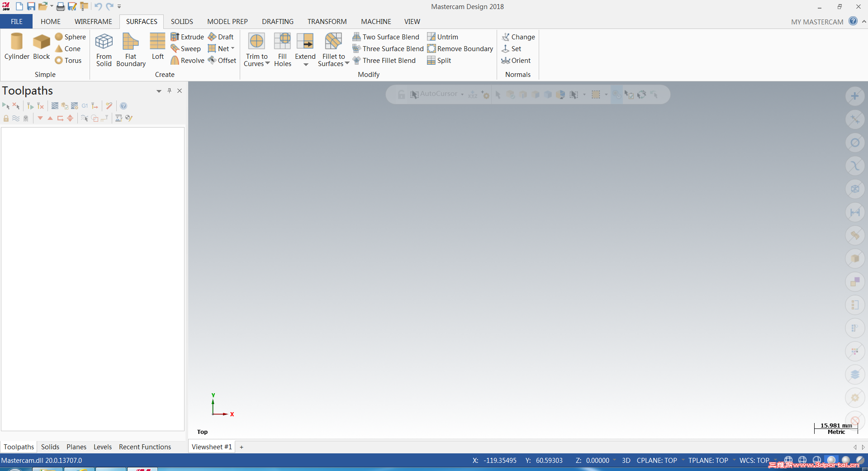Screen dimensions: 868x471
Task: Switch to the HOME ribbon tab
Action: click(51, 21)
